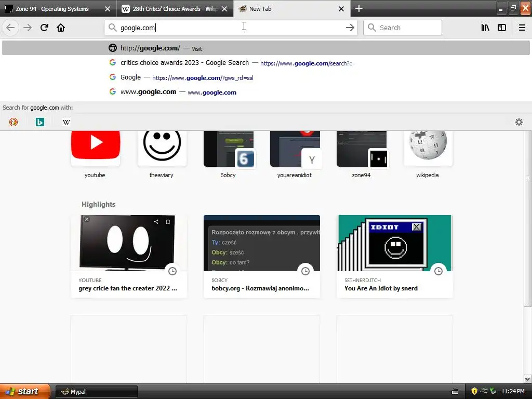Click into the address bar text
Image resolution: width=532 pixels, height=399 pixels.
(x=231, y=28)
